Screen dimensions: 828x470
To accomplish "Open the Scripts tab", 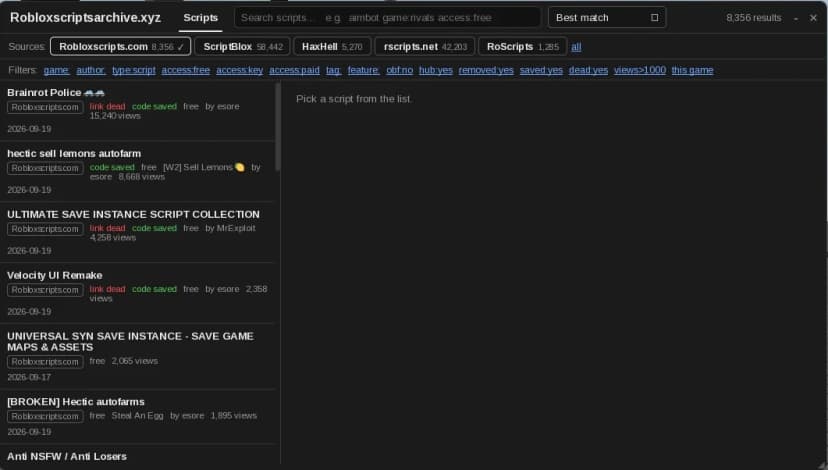I will (x=200, y=17).
